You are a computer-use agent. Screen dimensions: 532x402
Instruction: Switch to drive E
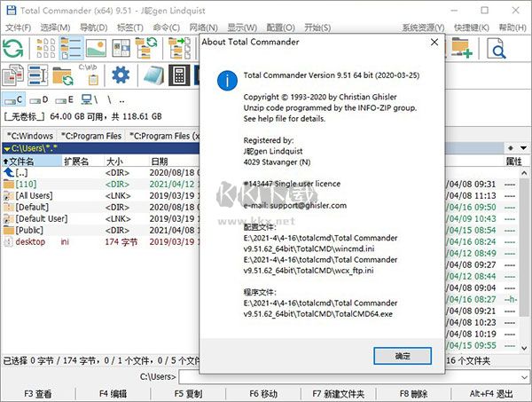[64, 99]
